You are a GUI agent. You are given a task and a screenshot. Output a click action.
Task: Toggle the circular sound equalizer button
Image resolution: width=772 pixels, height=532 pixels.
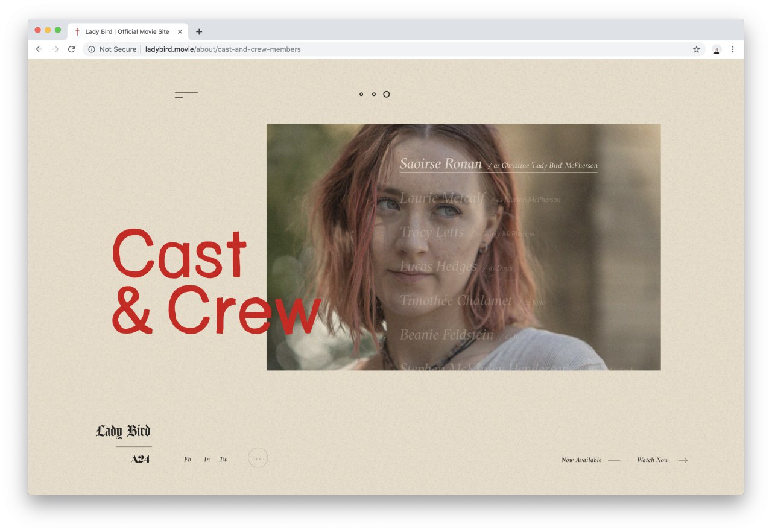click(258, 458)
